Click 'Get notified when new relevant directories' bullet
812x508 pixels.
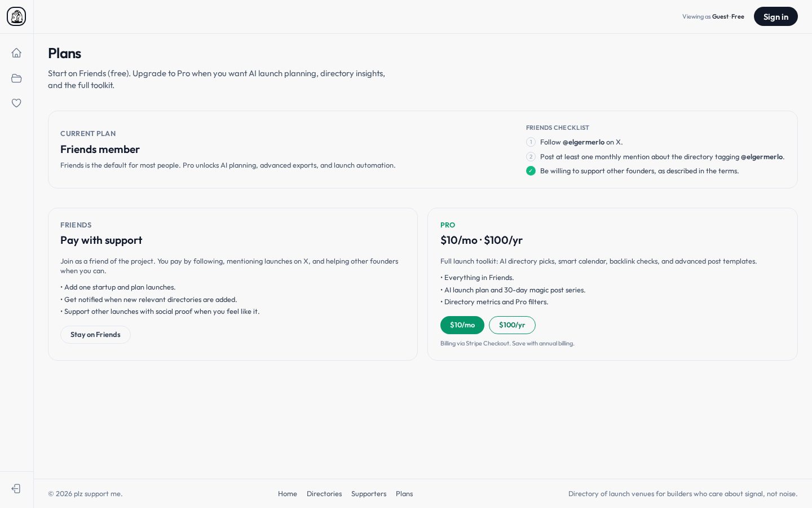[149, 300]
